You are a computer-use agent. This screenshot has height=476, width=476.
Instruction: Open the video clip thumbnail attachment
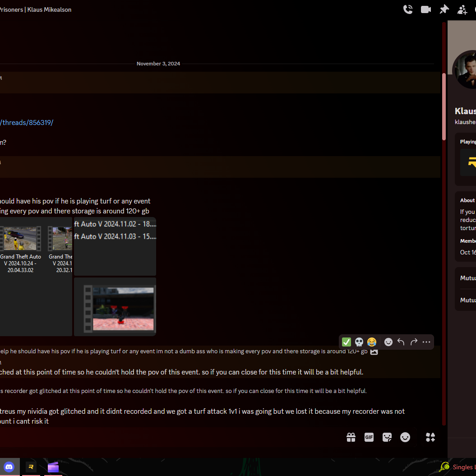tap(115, 307)
